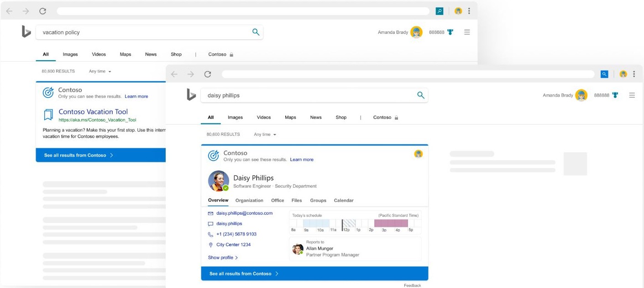Viewport: 644px width, 288px height.
Task: Switch to the Calendar tab of Daisy's profile
Action: pyautogui.click(x=344, y=201)
